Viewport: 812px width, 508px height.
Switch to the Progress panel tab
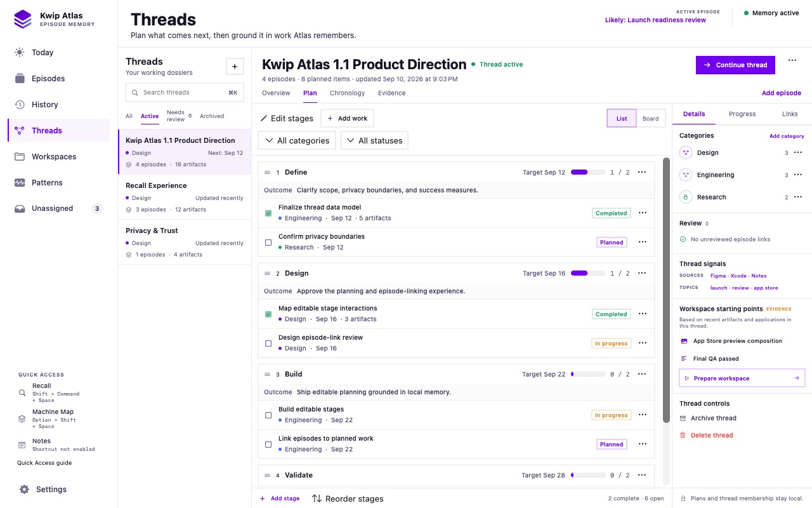pyautogui.click(x=742, y=114)
